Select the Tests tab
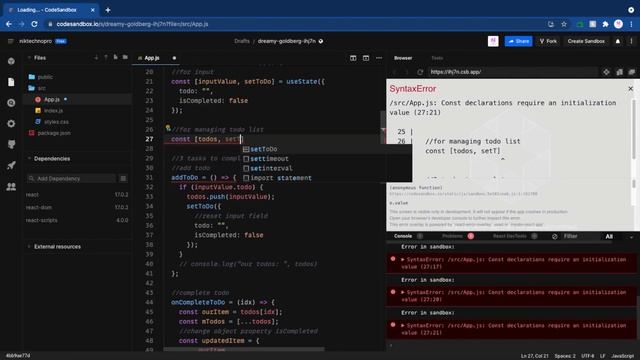Screen dimensions: 640x360 (437, 58)
